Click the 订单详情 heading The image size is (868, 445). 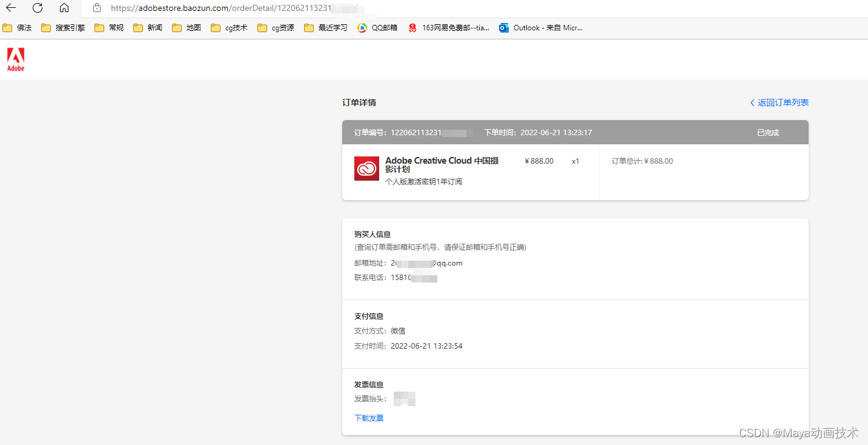359,102
